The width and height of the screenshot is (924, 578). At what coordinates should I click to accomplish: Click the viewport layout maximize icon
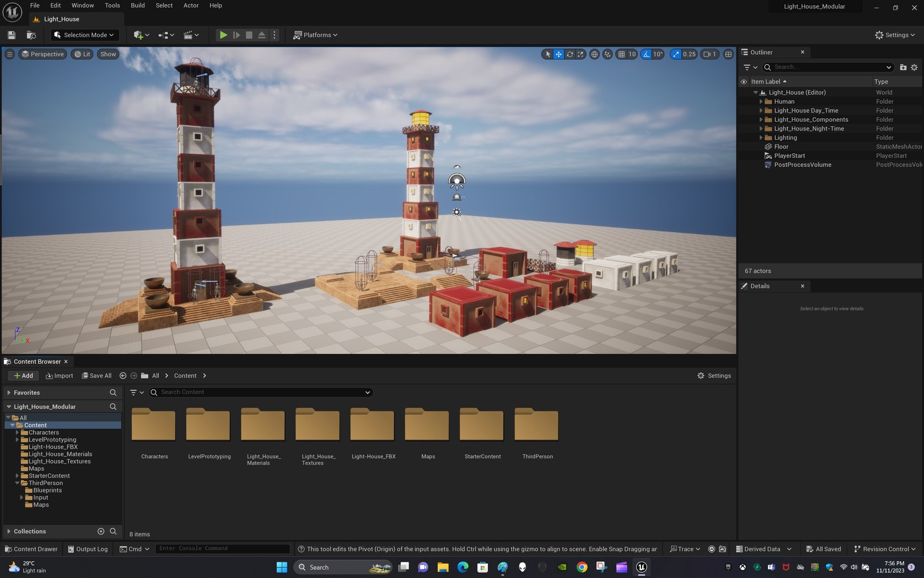point(728,54)
